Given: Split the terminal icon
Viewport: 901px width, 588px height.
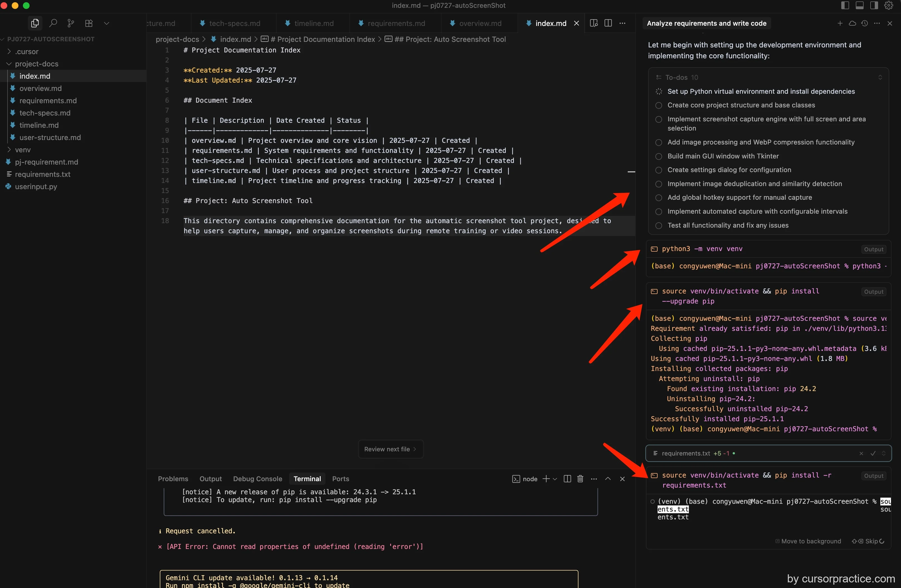Looking at the screenshot, I should [567, 479].
